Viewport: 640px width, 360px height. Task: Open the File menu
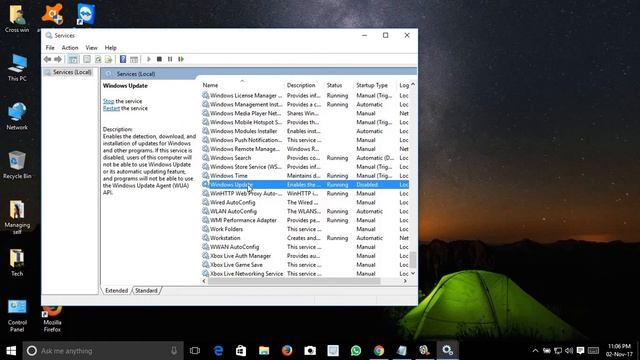pos(50,48)
